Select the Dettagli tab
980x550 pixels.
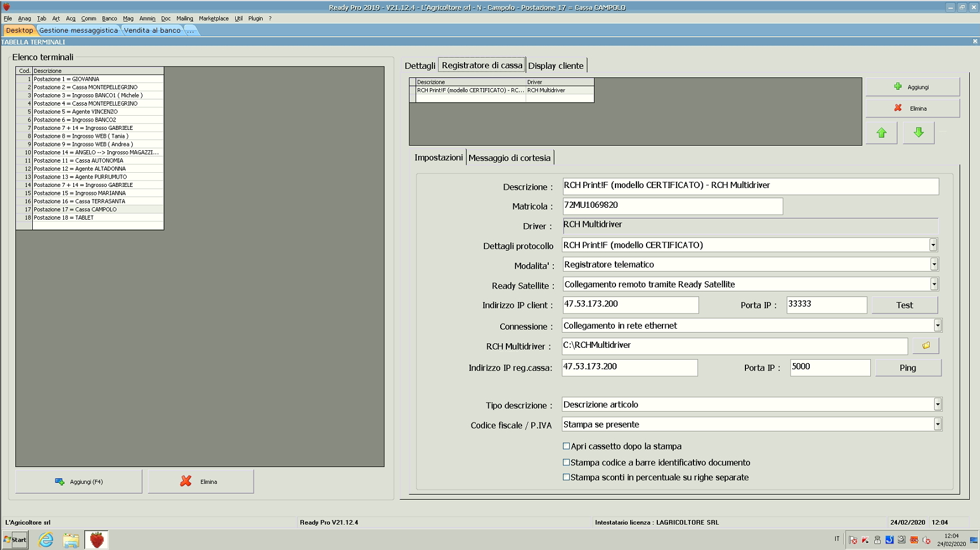pos(420,66)
